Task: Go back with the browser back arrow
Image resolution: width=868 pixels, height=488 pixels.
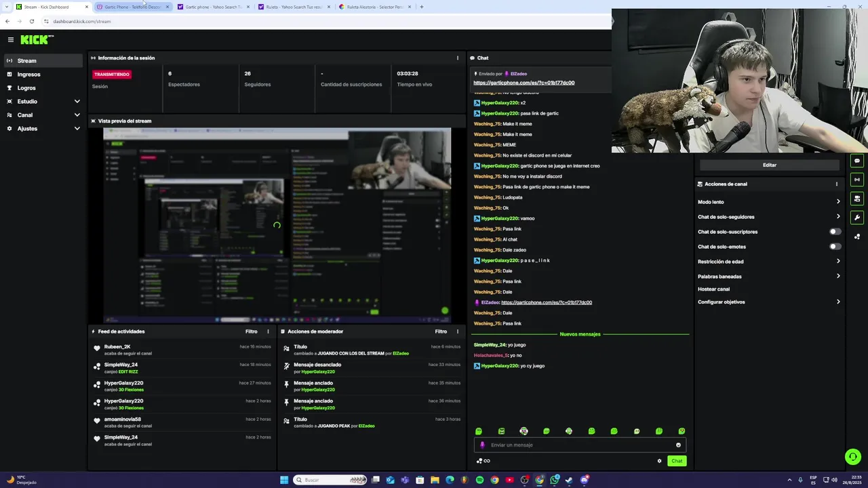Action: [x=7, y=21]
